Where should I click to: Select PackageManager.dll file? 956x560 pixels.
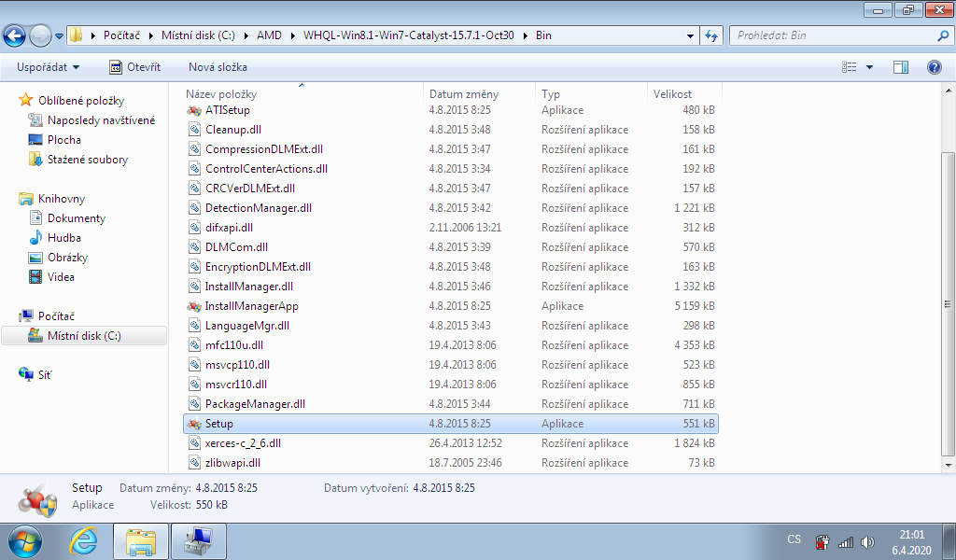tap(255, 403)
